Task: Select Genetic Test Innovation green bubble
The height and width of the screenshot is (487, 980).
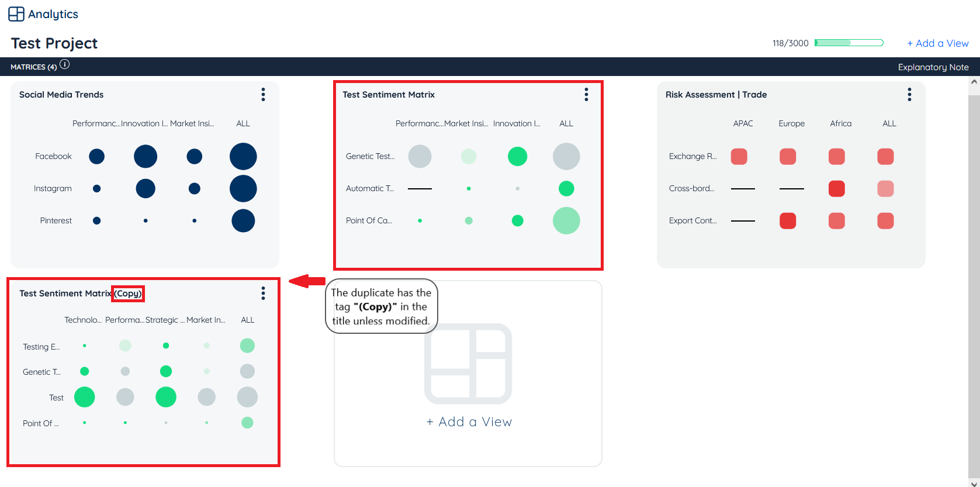Action: point(517,157)
